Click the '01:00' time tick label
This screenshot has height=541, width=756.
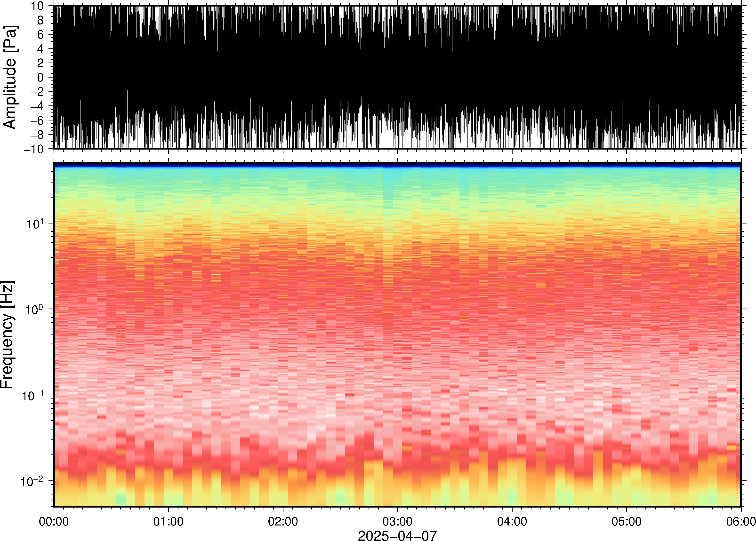click(x=168, y=521)
